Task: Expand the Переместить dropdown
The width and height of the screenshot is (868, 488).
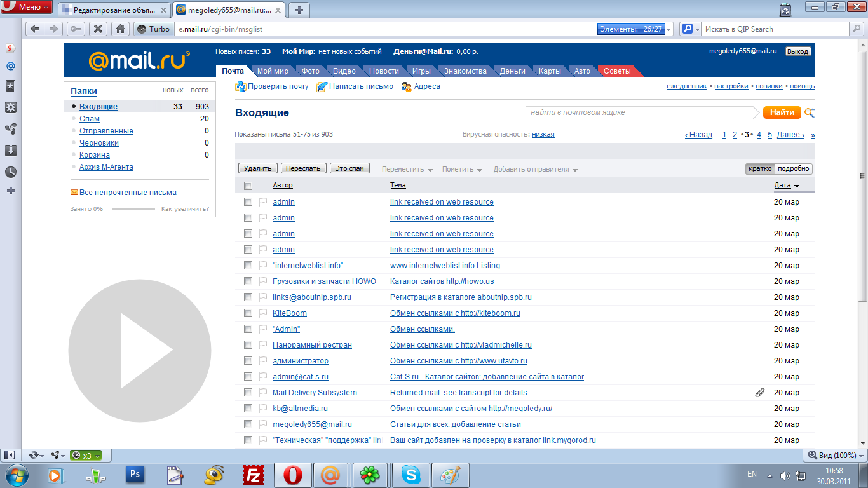Action: (407, 170)
